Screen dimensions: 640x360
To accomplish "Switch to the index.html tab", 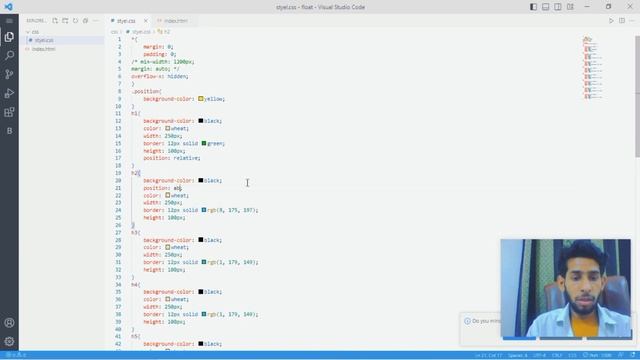I will click(x=176, y=21).
